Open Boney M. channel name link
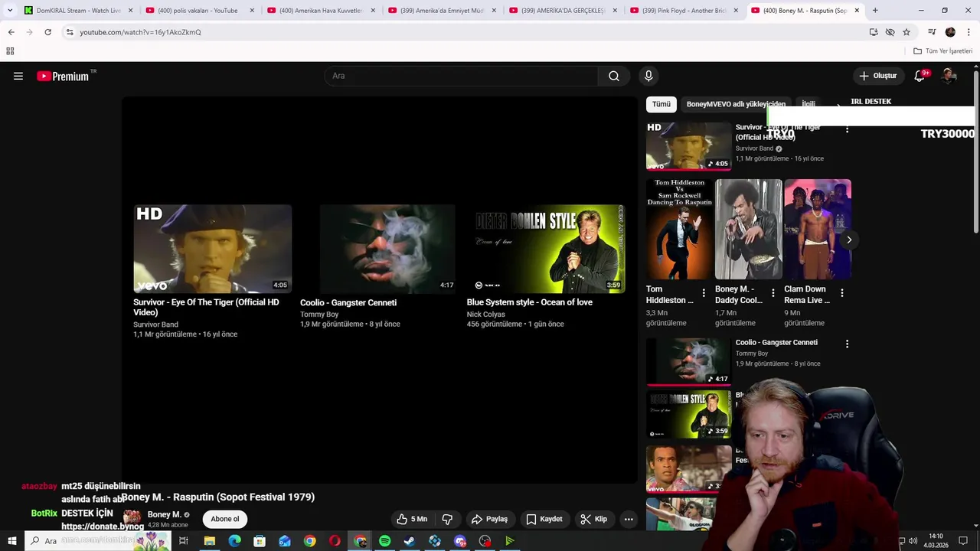The height and width of the screenshot is (551, 980). 164,514
